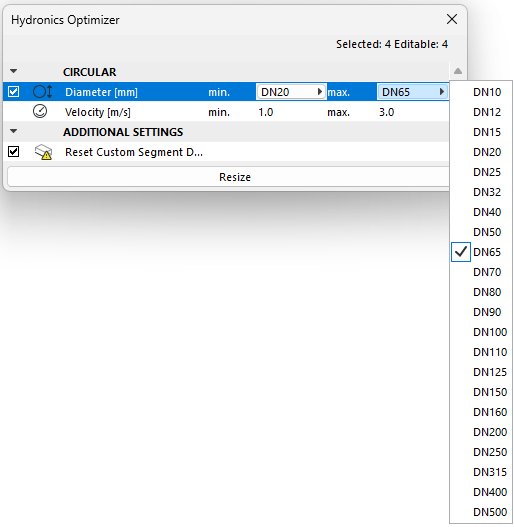Click the checked DN65 entry
514x527 pixels.
[x=481, y=252]
